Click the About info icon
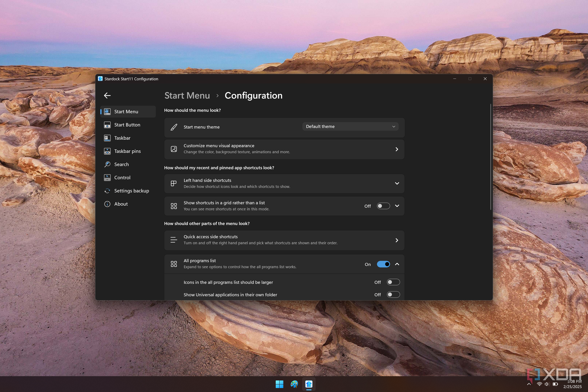588x392 pixels. point(107,204)
